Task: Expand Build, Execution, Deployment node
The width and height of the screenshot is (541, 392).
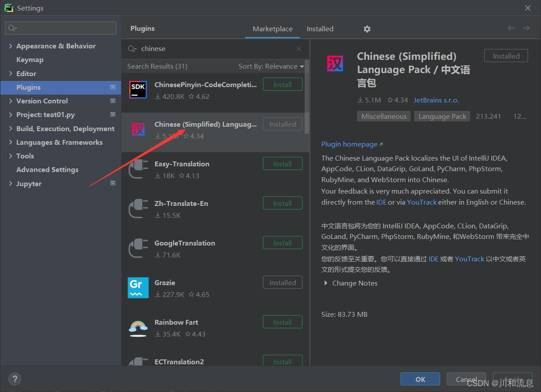Action: pos(11,128)
